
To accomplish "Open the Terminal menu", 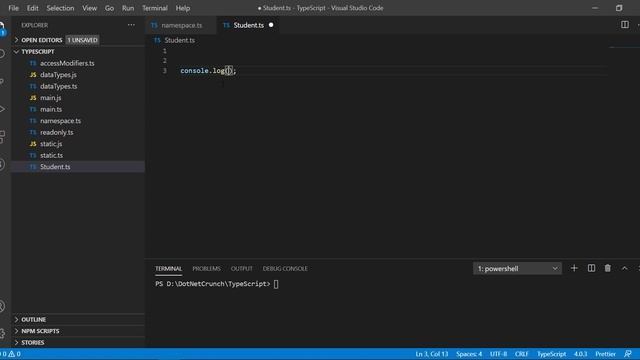I will click(155, 8).
